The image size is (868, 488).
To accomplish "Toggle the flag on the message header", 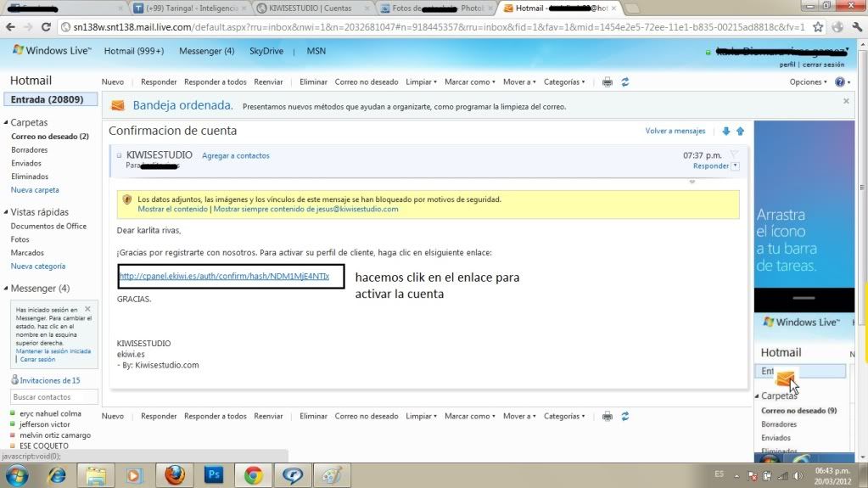I will (x=734, y=154).
